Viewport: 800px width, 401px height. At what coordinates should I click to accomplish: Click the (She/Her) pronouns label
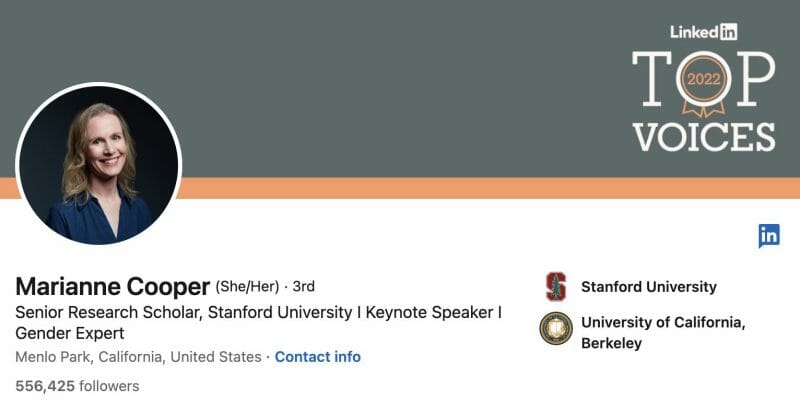coord(249,286)
